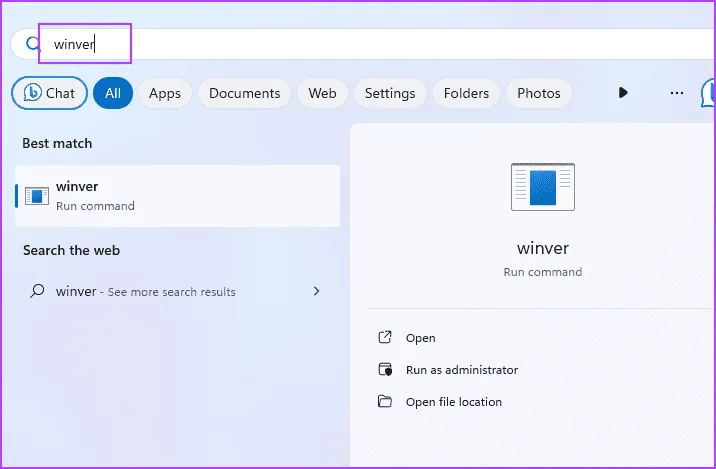This screenshot has width=716, height=469.
Task: Click Open in the winver panel
Action: (x=421, y=338)
